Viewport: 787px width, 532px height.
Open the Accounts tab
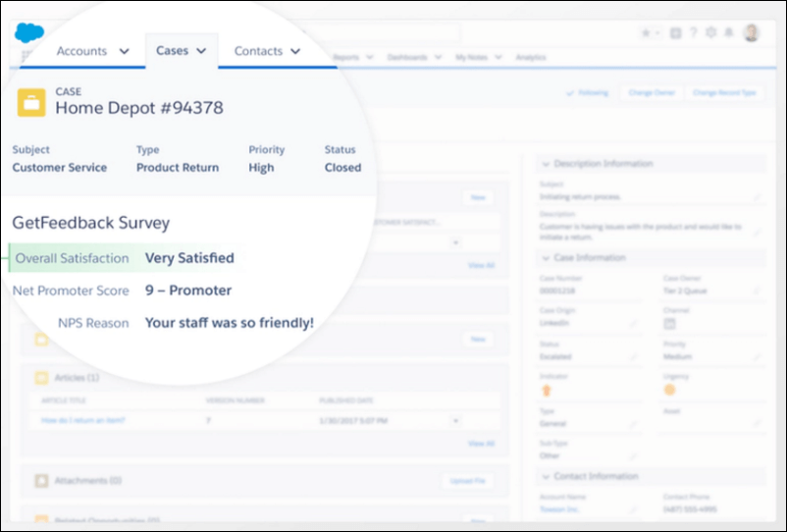[x=81, y=51]
